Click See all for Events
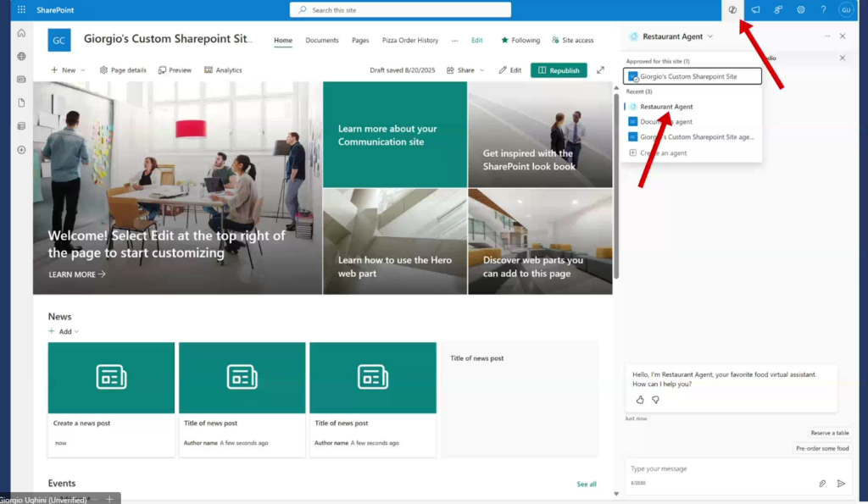This screenshot has width=868, height=504. (587, 484)
